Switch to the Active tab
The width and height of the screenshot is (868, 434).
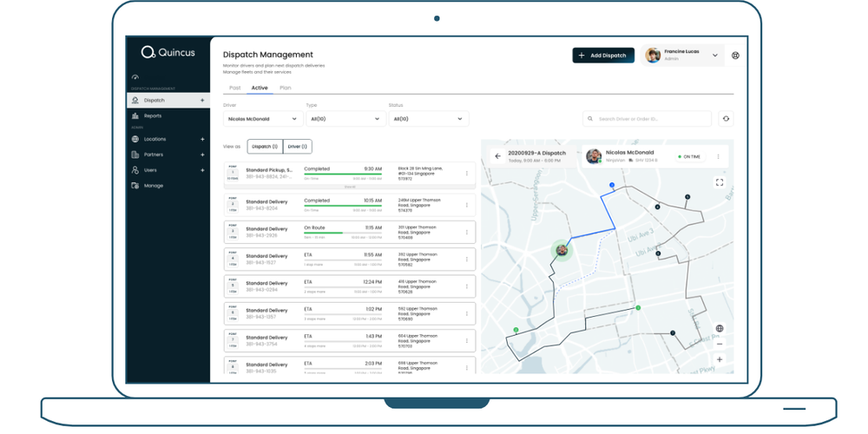(x=260, y=88)
